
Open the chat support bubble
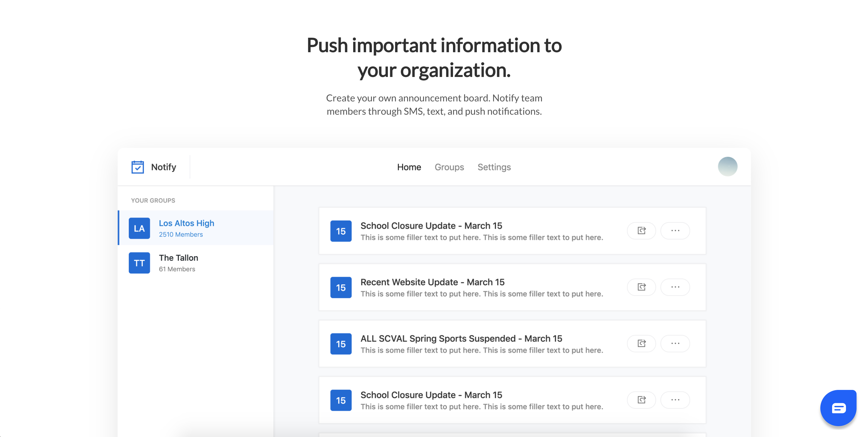coord(838,408)
